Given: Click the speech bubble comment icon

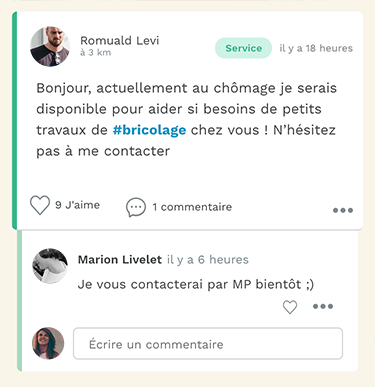Looking at the screenshot, I should pyautogui.click(x=136, y=207).
